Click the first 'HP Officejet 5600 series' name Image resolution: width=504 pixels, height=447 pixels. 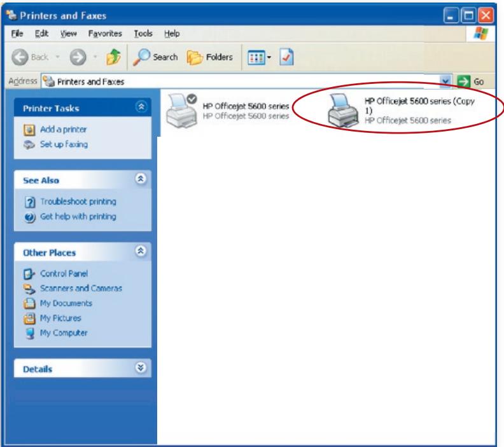coord(246,106)
